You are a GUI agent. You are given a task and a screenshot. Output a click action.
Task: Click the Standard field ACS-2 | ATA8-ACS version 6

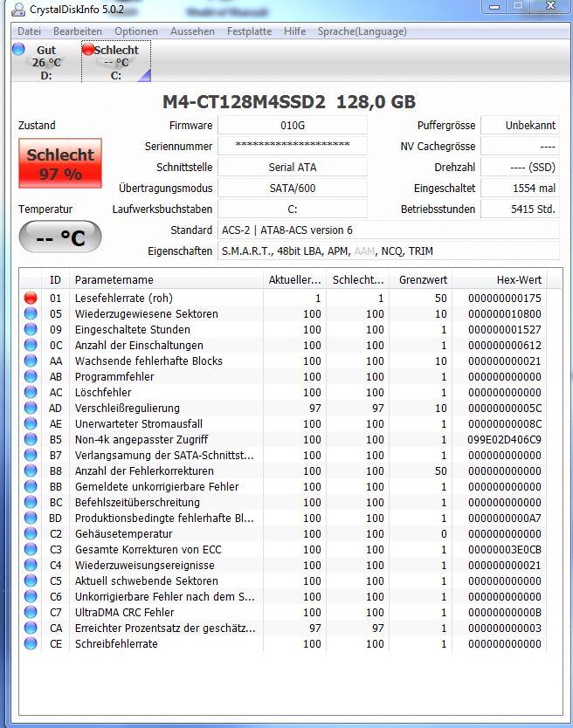389,230
